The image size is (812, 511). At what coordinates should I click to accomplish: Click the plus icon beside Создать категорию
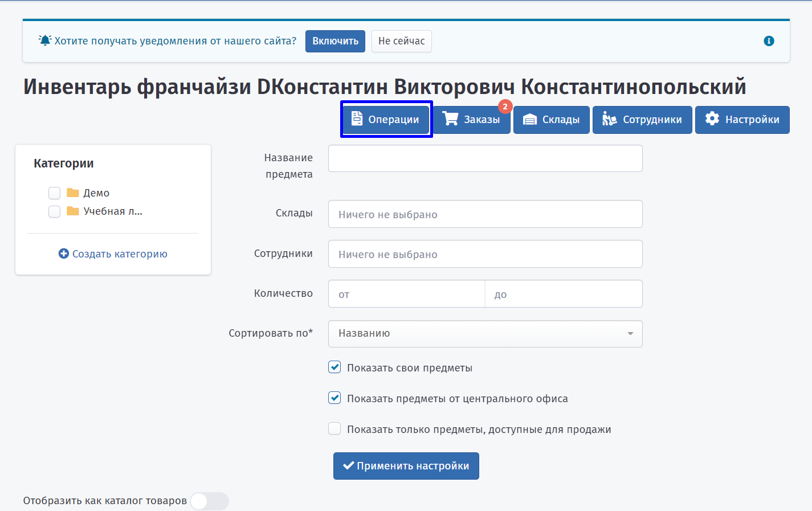(x=64, y=254)
